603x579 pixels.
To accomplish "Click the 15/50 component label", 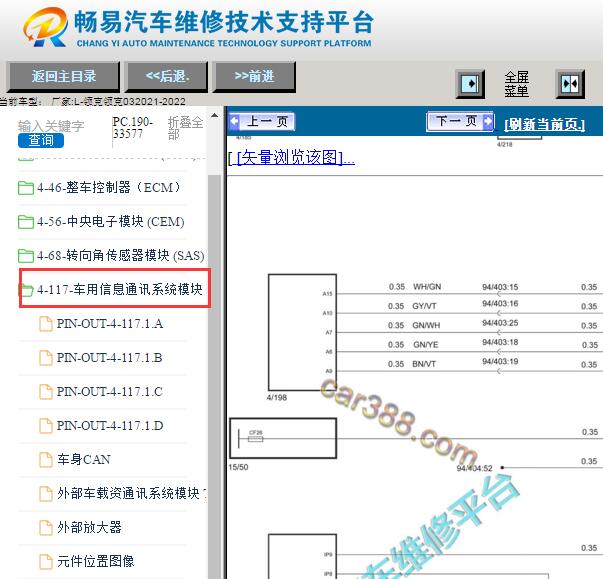I will pos(238,467).
